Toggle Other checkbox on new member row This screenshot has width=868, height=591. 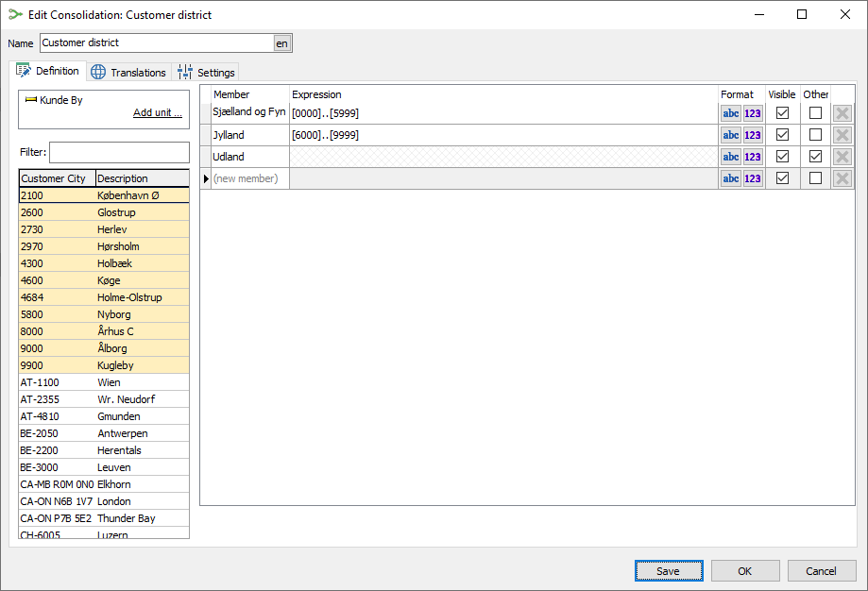point(815,177)
